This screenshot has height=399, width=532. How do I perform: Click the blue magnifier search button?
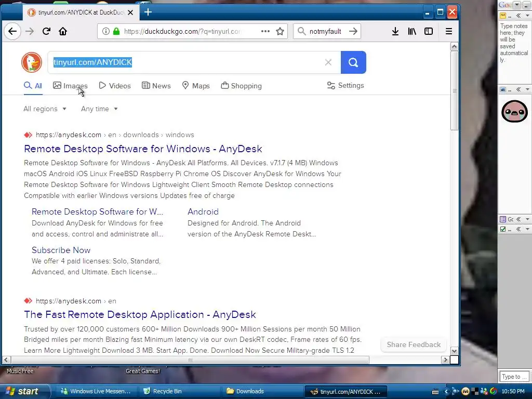pos(353,62)
